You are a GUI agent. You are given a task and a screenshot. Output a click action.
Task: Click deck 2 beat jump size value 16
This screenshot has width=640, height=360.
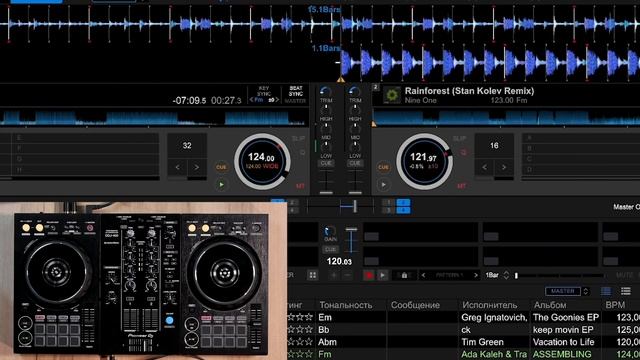(x=494, y=146)
